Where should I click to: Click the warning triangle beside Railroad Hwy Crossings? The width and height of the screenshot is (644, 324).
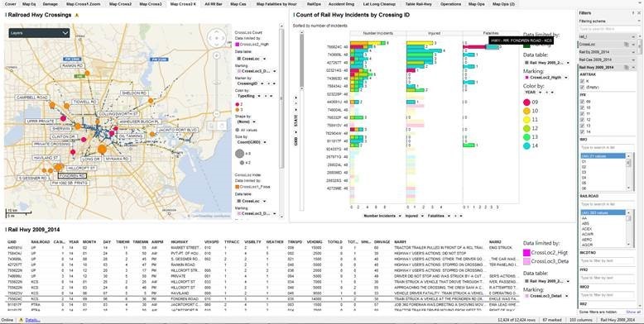(77, 15)
